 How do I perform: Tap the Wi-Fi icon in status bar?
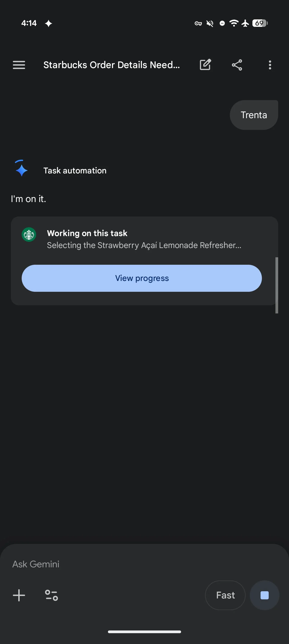(234, 23)
